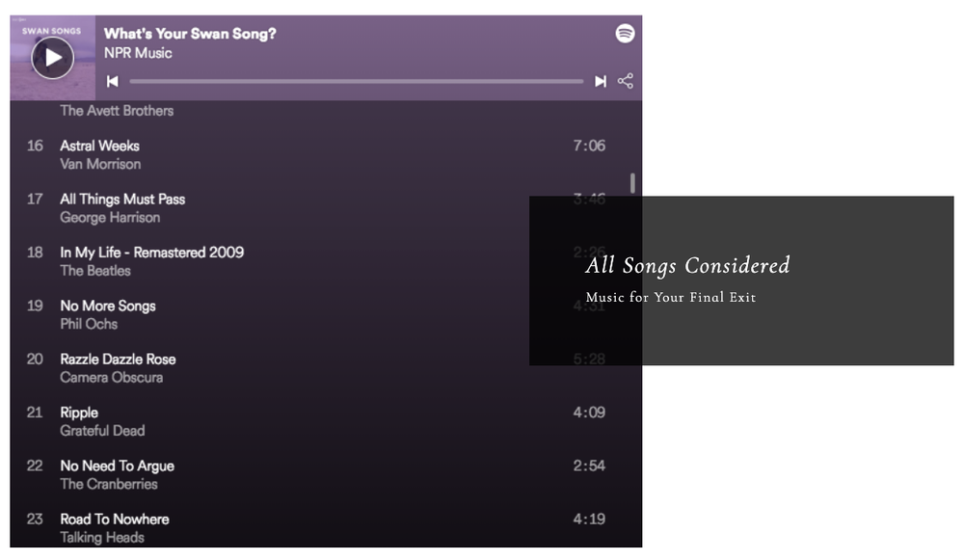Viewport: 964px width, 560px height.
Task: Skip to the previous track
Action: point(113,81)
